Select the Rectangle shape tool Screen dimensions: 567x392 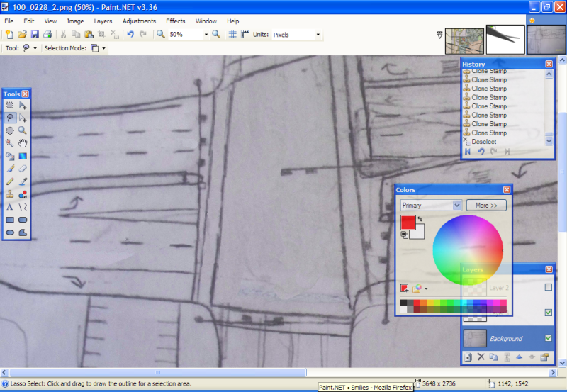click(10, 220)
